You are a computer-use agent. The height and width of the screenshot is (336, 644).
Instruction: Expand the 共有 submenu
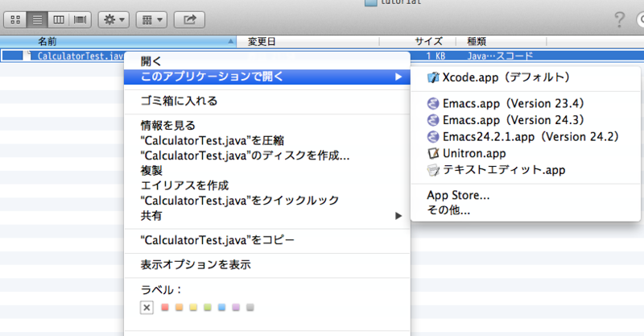tap(267, 215)
